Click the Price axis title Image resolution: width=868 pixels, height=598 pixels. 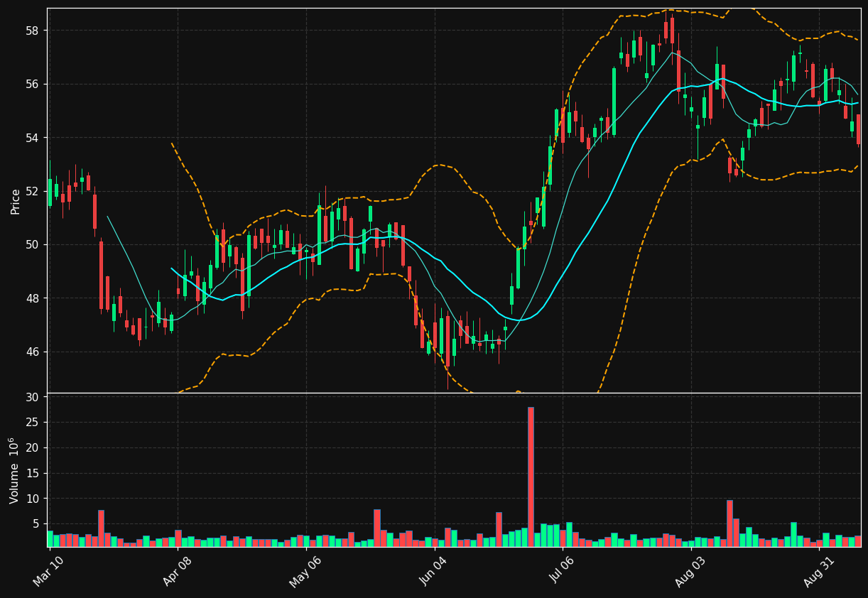[15, 201]
